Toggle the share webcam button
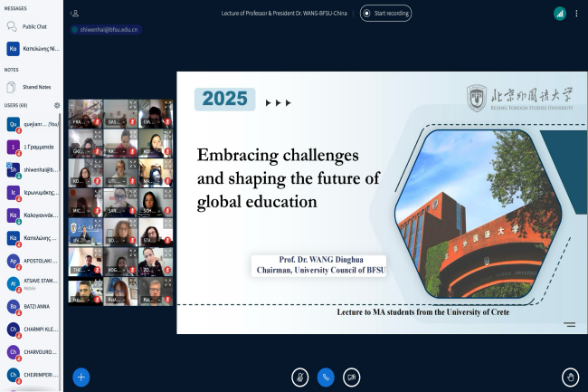The image size is (588, 392). pyautogui.click(x=351, y=377)
